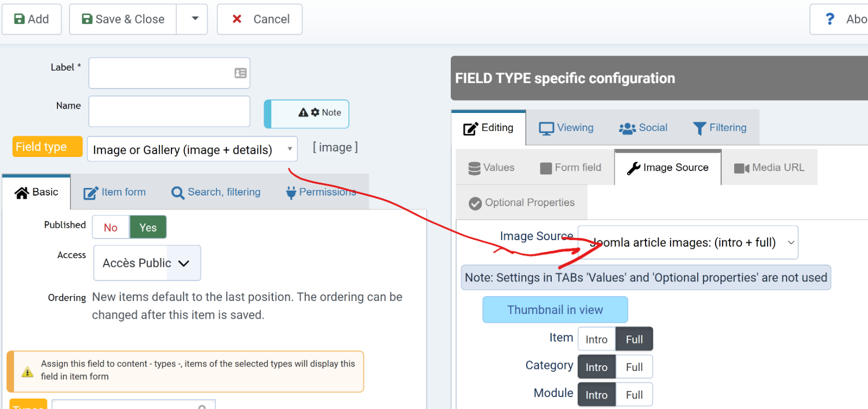Click the card icon inside Label field
This screenshot has width=868, height=409.
click(x=240, y=73)
